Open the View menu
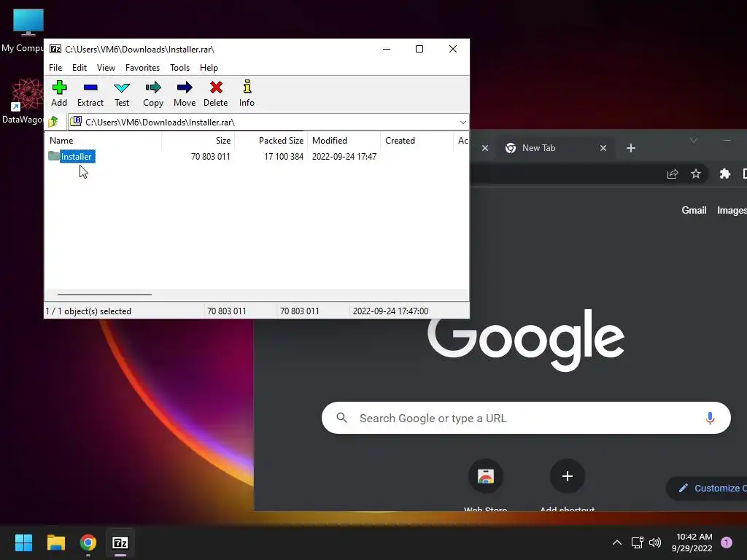 pyautogui.click(x=106, y=68)
